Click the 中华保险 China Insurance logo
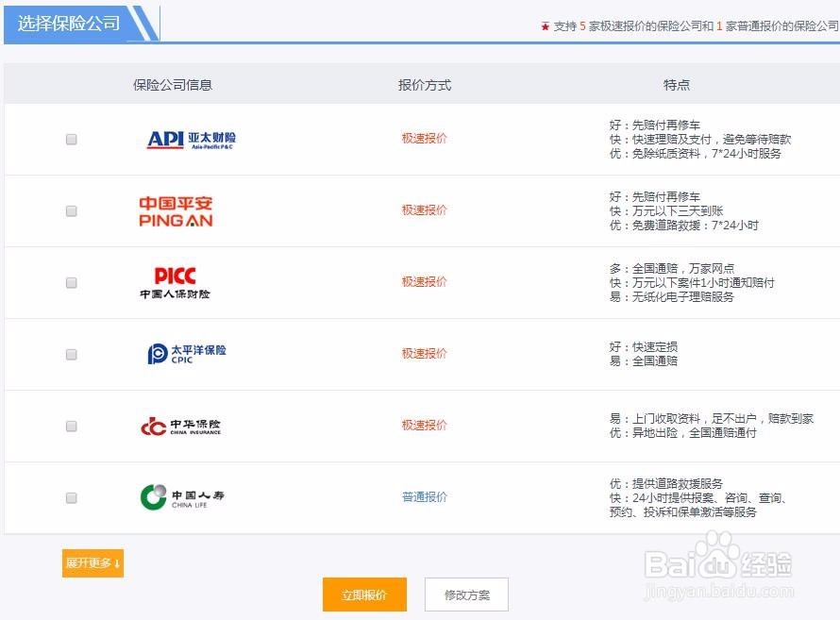 point(180,427)
